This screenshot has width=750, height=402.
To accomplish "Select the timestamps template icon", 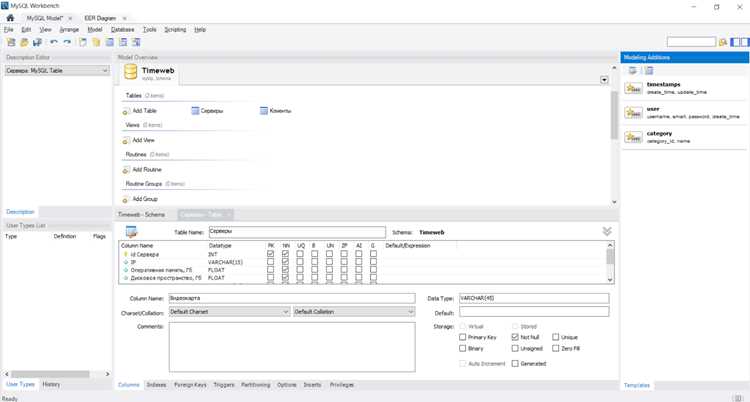I will pyautogui.click(x=633, y=88).
